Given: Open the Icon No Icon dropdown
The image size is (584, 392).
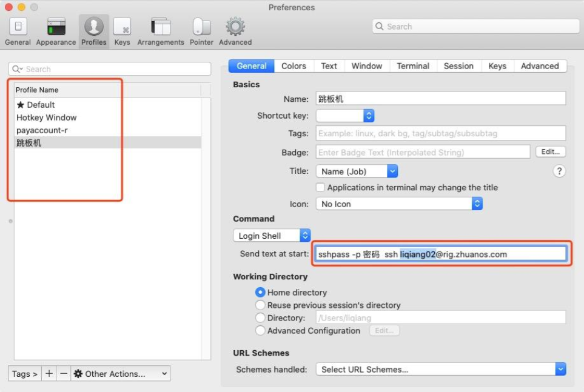Looking at the screenshot, I should tap(399, 204).
